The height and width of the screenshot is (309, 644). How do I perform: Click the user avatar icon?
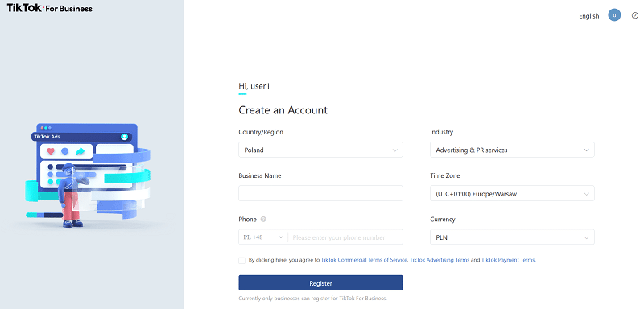tap(614, 15)
